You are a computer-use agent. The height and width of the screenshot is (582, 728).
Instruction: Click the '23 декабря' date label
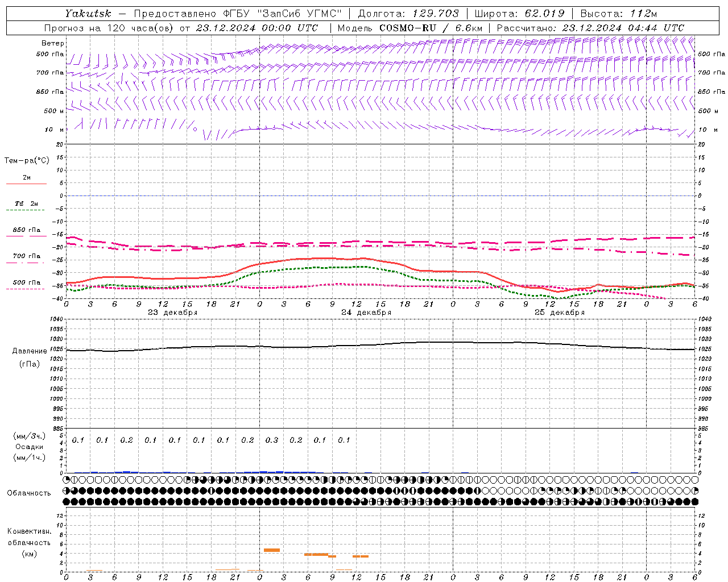click(x=173, y=313)
